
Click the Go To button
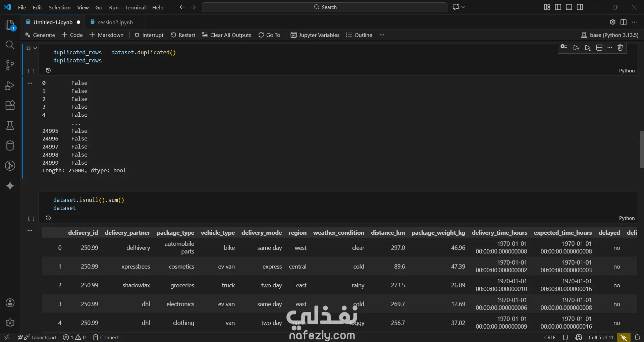coord(269,35)
